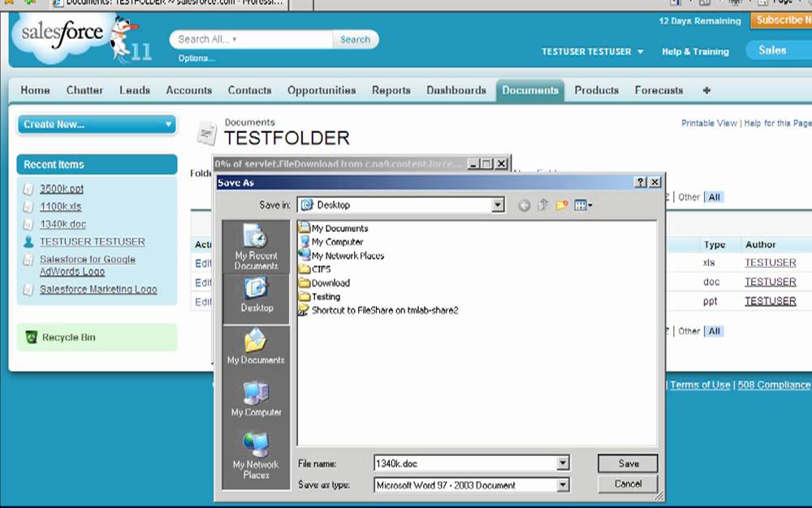Image resolution: width=812 pixels, height=508 pixels.
Task: Click the Cancel button in Save As
Action: pyautogui.click(x=628, y=484)
